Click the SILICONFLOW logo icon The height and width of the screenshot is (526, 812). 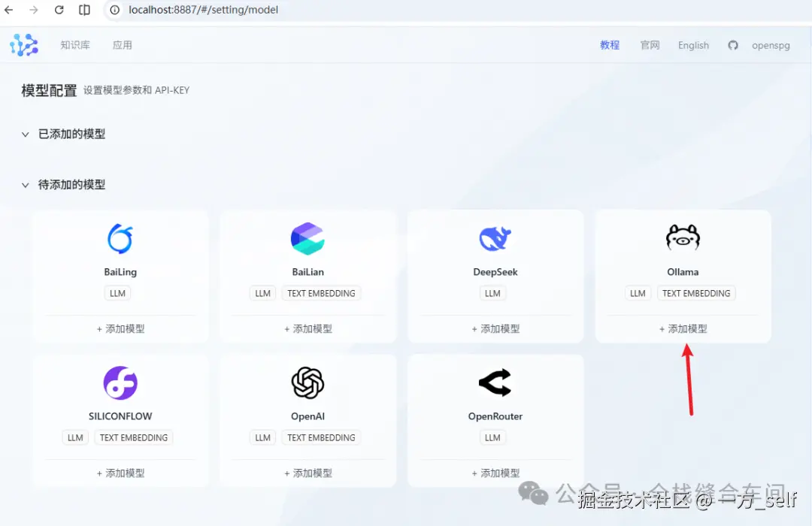[x=120, y=383]
